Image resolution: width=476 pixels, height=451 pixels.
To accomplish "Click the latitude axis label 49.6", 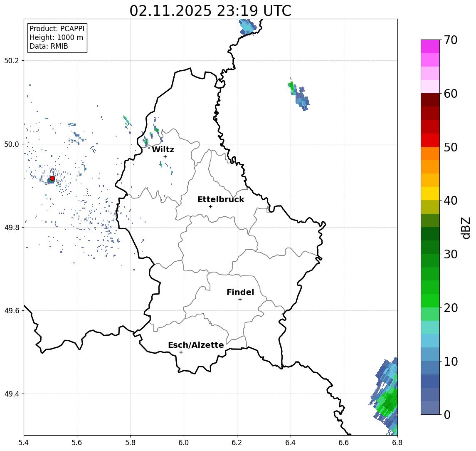I will [12, 311].
